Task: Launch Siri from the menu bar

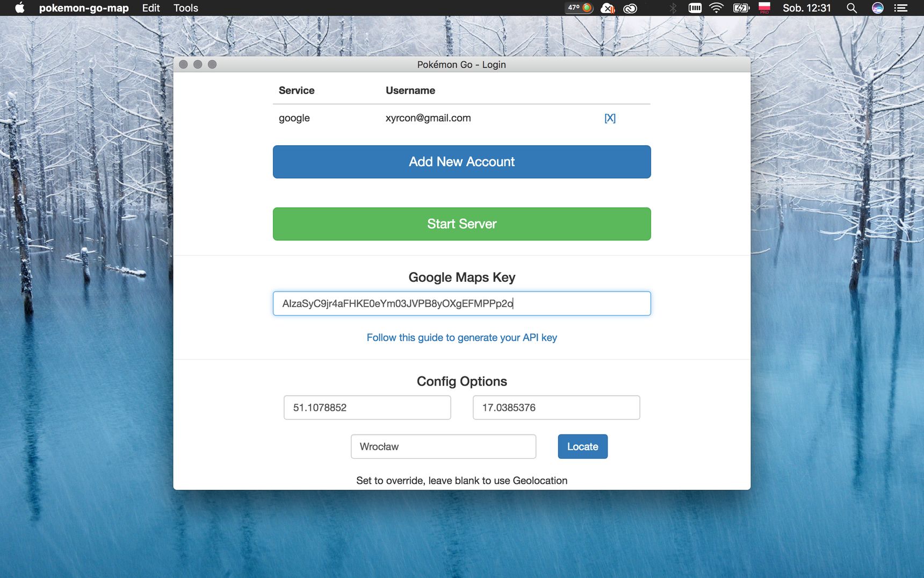Action: (x=878, y=8)
